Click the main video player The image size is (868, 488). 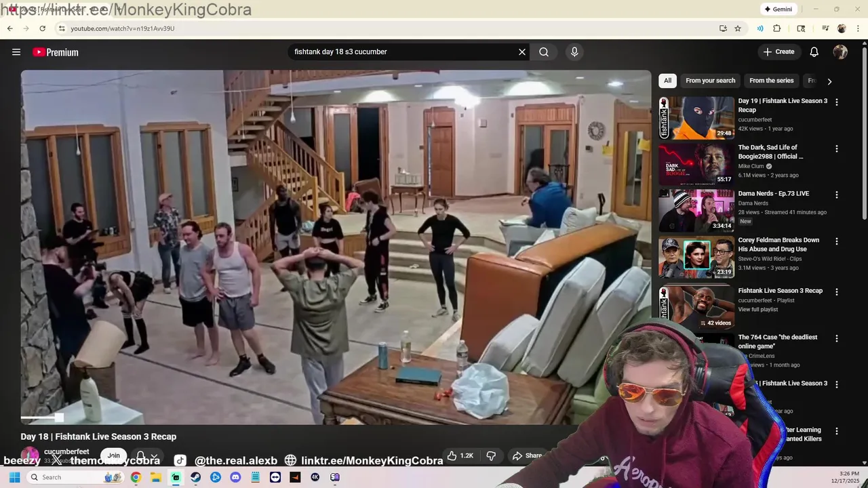(336, 247)
